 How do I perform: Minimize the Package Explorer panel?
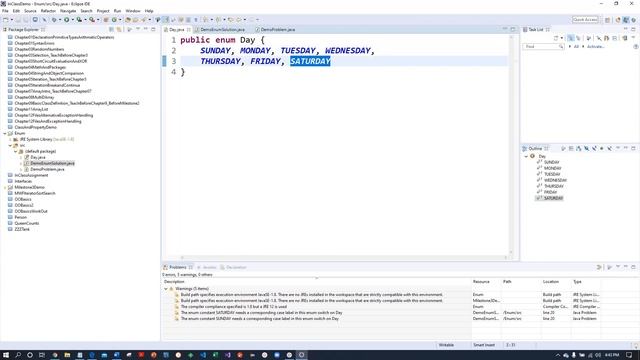pyautogui.click(x=146, y=29)
